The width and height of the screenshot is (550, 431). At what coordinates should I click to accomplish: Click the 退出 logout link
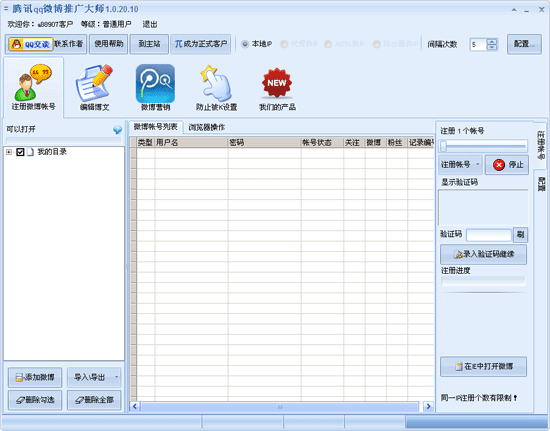150,24
